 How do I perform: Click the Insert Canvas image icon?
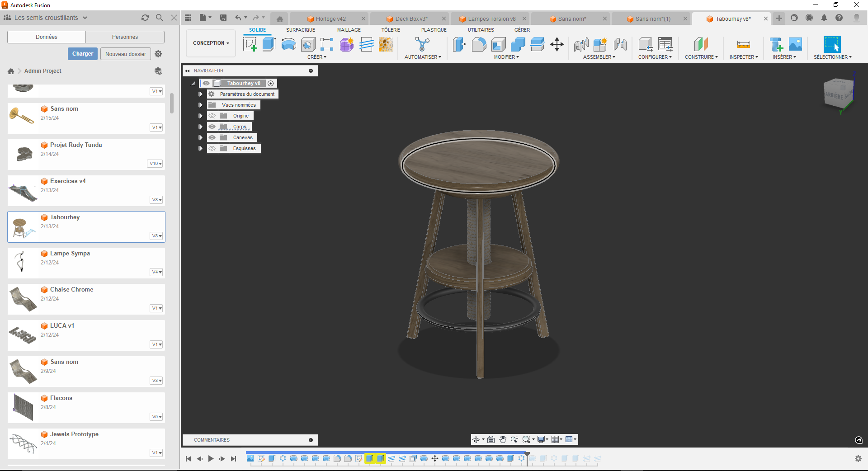795,44
